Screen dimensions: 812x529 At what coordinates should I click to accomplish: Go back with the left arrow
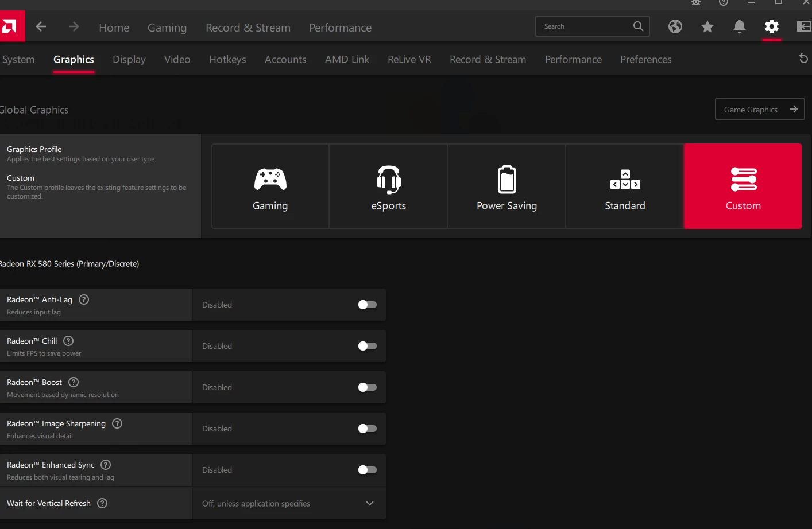41,26
